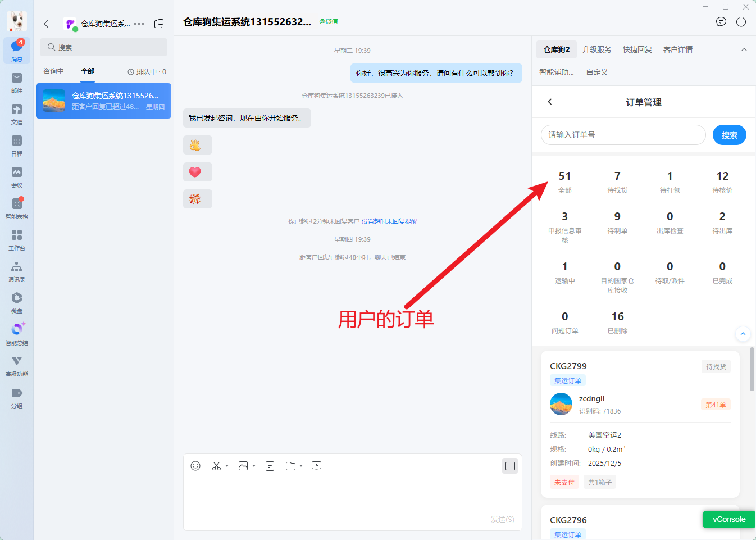The height and width of the screenshot is (540, 756).
Task: Open the 微盘 drive sidebar icon
Action: pos(17,302)
